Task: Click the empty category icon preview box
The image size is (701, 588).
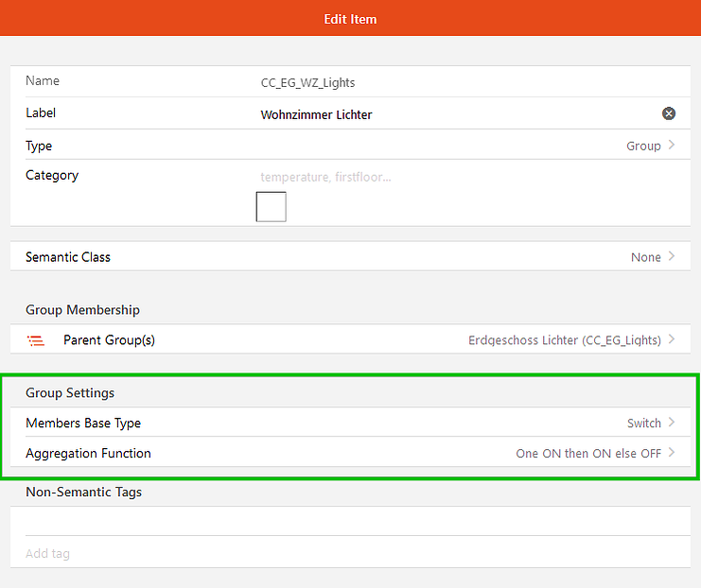Action: coord(271,206)
